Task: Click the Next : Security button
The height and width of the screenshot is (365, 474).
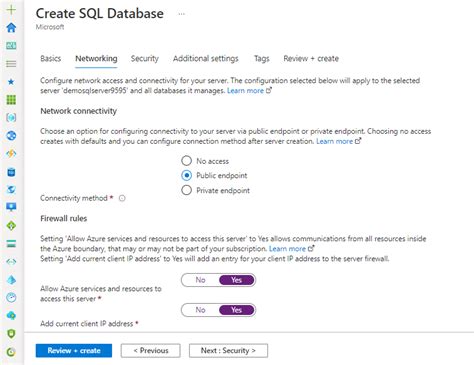Action: [x=228, y=351]
